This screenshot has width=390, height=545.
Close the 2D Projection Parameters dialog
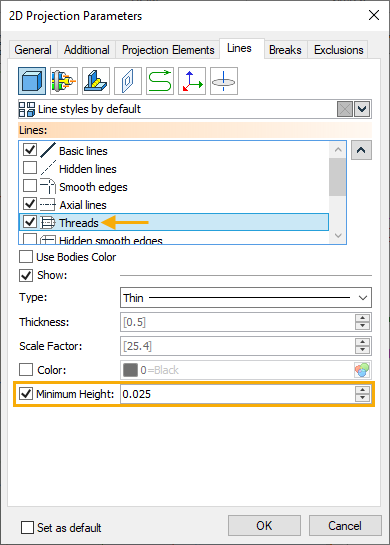pyautogui.click(x=374, y=15)
